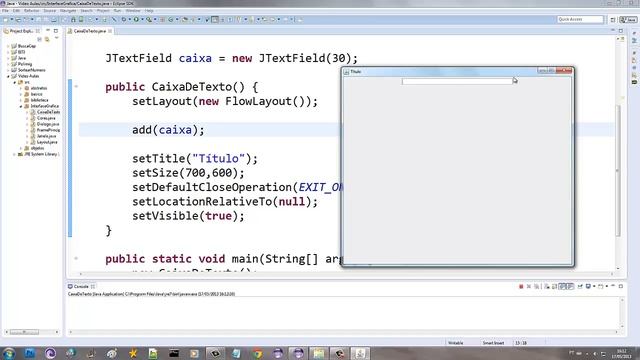Click the Windows Start button
The image size is (640, 360).
coord(9,353)
